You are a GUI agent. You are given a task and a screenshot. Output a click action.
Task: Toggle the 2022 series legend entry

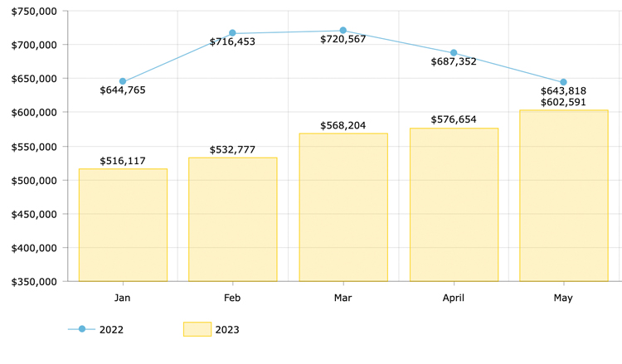111,330
